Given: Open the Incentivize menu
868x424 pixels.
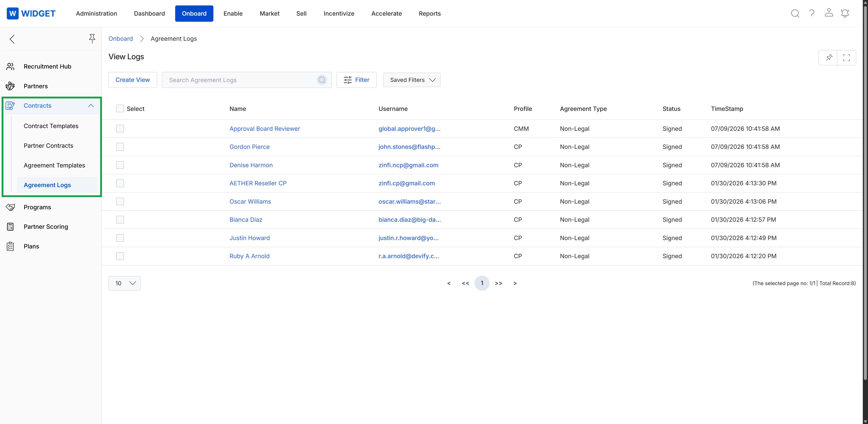Looking at the screenshot, I should [x=339, y=14].
